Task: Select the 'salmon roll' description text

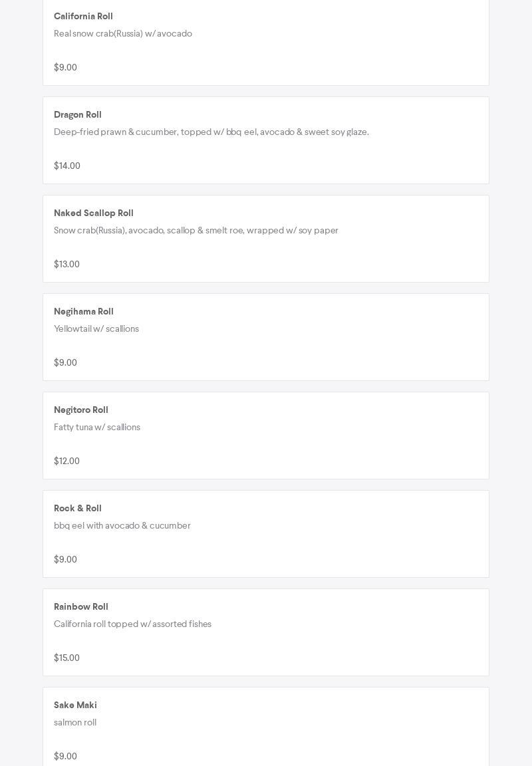Action: tap(75, 723)
